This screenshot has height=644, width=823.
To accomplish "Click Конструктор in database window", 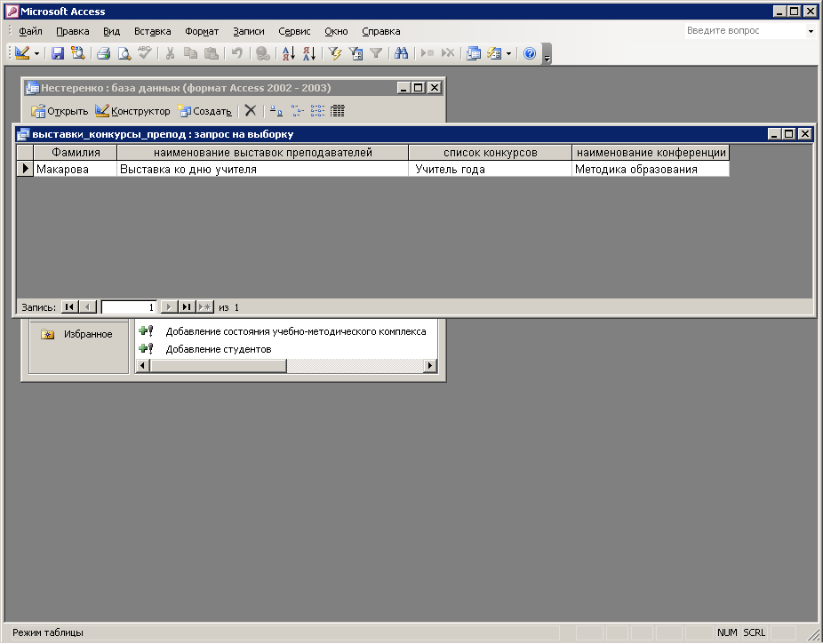I will (x=132, y=111).
